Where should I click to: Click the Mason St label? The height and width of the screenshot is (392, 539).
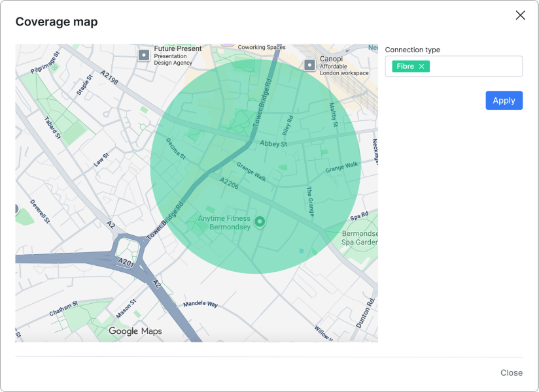(x=126, y=309)
